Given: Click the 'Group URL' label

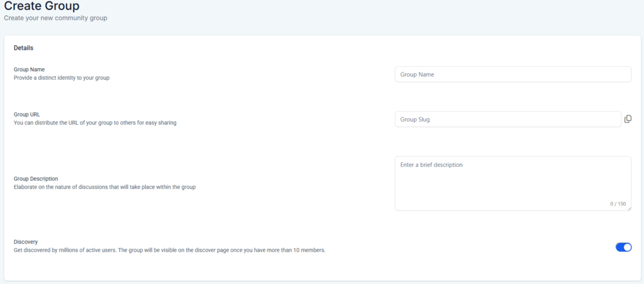Looking at the screenshot, I should [x=26, y=114].
